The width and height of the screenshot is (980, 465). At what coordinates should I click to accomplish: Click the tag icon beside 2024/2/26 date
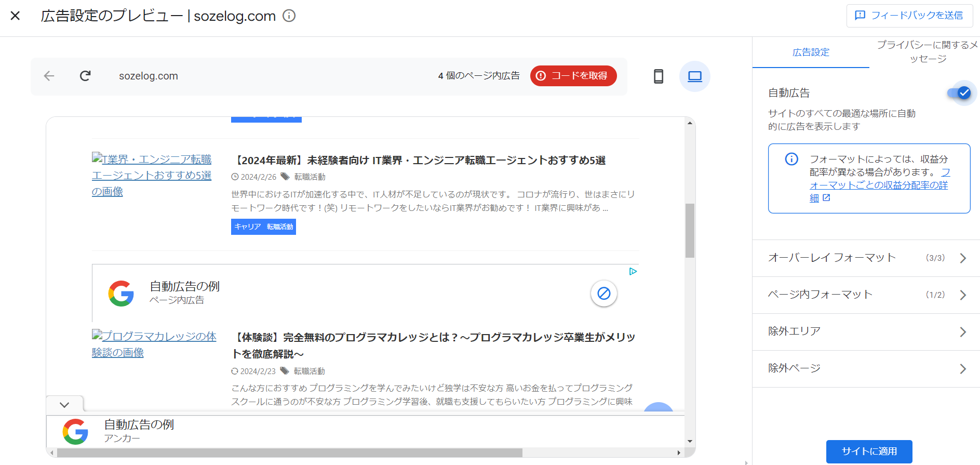285,177
